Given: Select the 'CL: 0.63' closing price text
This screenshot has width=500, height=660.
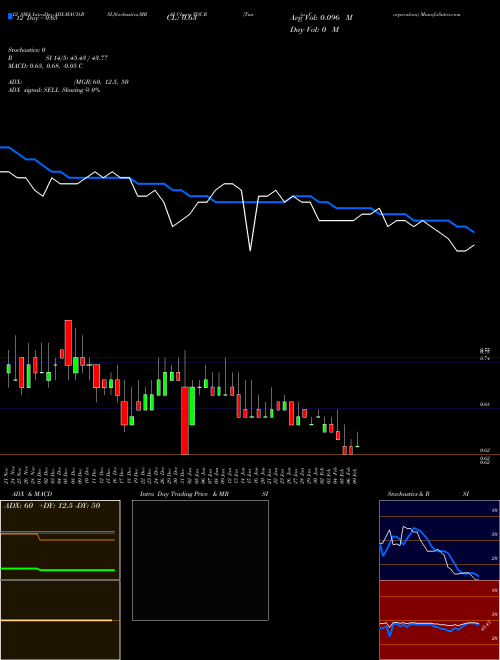Looking at the screenshot, I should [x=181, y=18].
